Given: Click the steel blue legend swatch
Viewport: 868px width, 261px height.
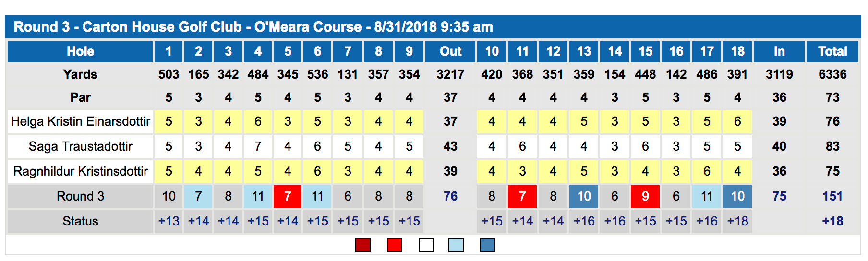Looking at the screenshot, I should coord(488,245).
